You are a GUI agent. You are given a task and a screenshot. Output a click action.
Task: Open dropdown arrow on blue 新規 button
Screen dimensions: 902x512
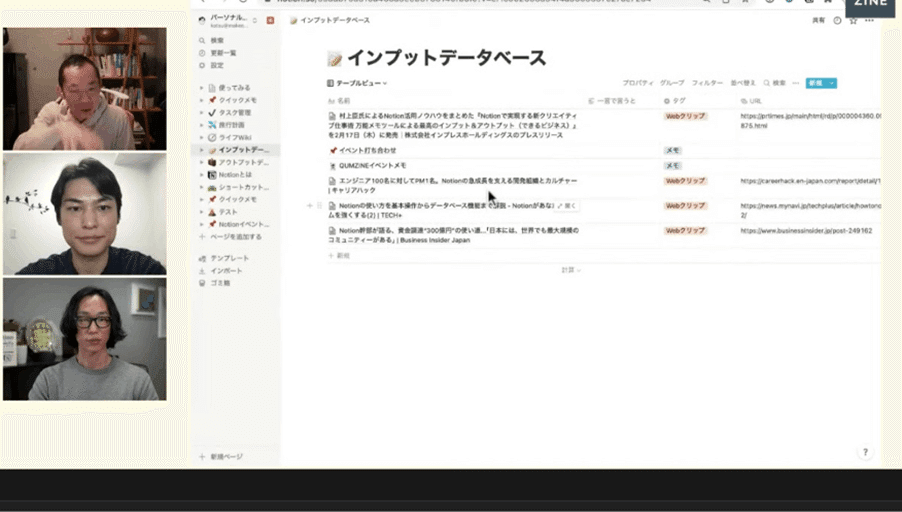(x=832, y=83)
